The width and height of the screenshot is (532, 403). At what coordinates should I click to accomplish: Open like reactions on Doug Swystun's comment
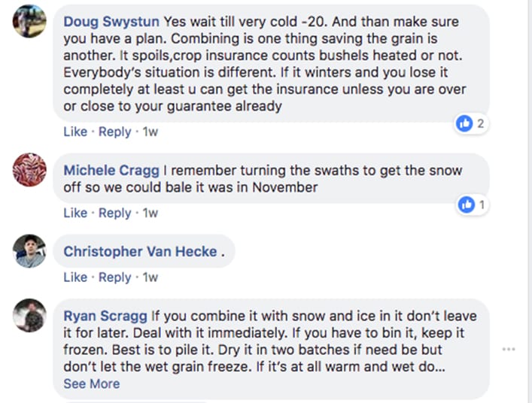click(473, 123)
